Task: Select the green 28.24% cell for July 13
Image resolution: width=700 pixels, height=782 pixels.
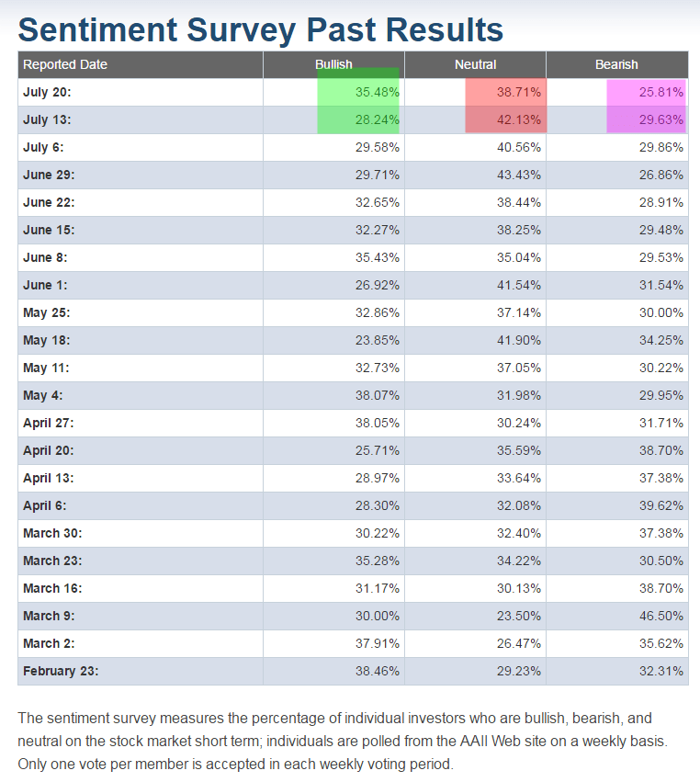Action: pos(377,120)
